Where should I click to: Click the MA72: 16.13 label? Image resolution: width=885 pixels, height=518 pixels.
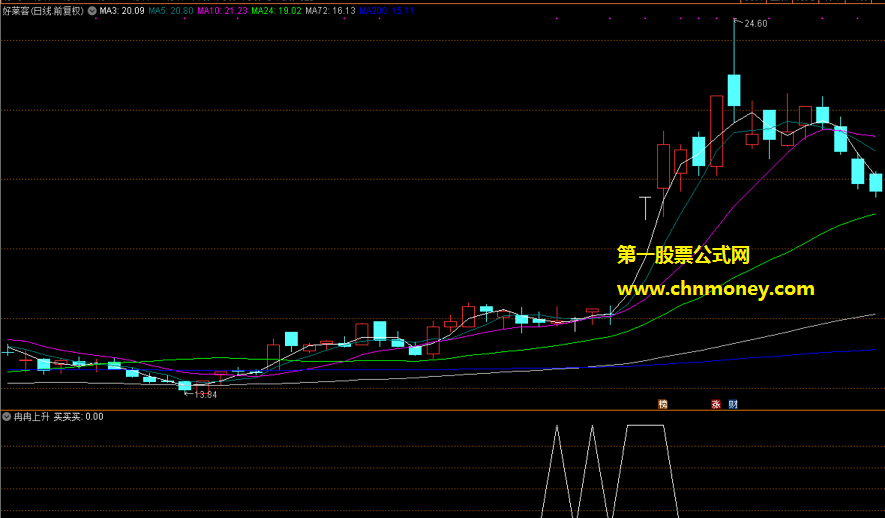click(331, 11)
